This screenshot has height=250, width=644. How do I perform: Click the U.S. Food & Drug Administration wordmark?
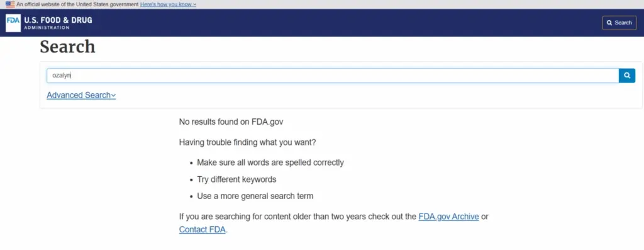coord(58,23)
